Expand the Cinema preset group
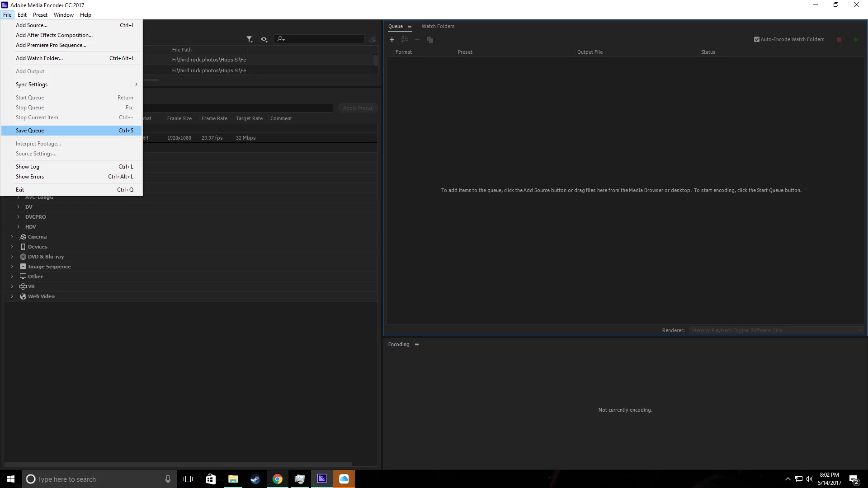This screenshot has height=488, width=868. click(12, 237)
